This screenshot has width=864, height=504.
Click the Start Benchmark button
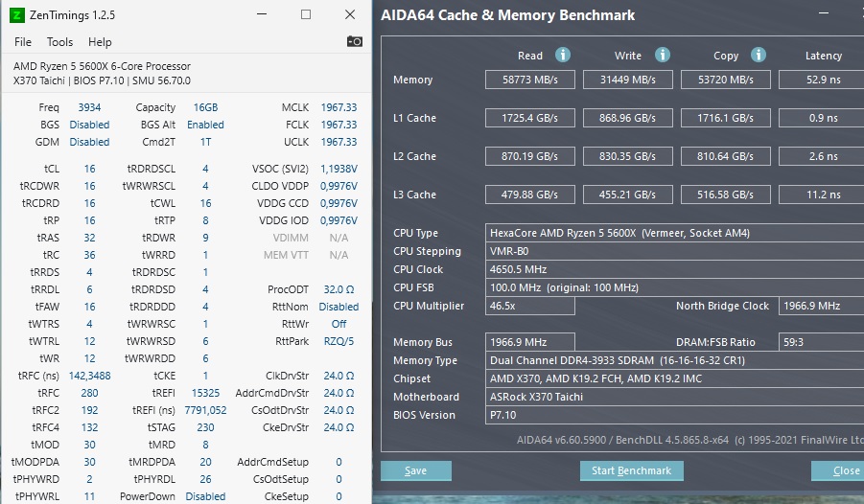[632, 471]
